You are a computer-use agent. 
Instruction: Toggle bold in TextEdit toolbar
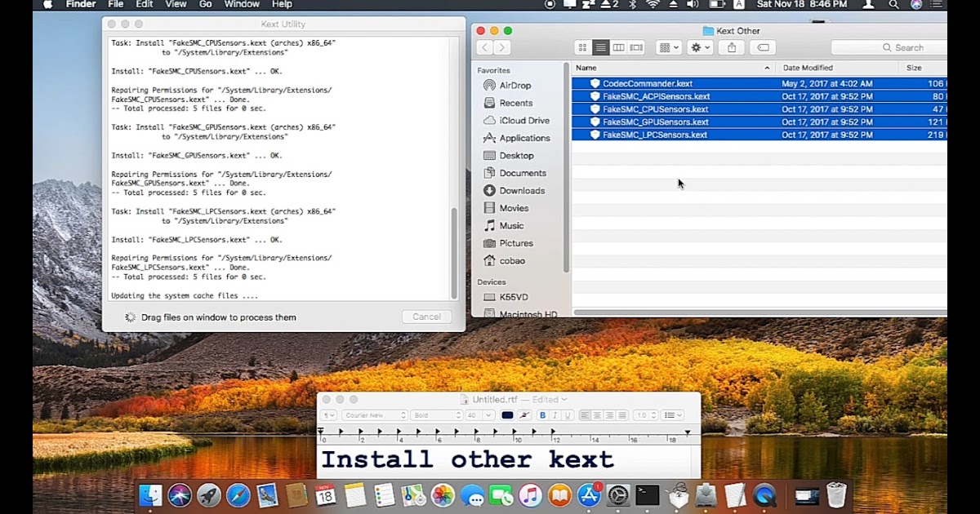click(542, 415)
